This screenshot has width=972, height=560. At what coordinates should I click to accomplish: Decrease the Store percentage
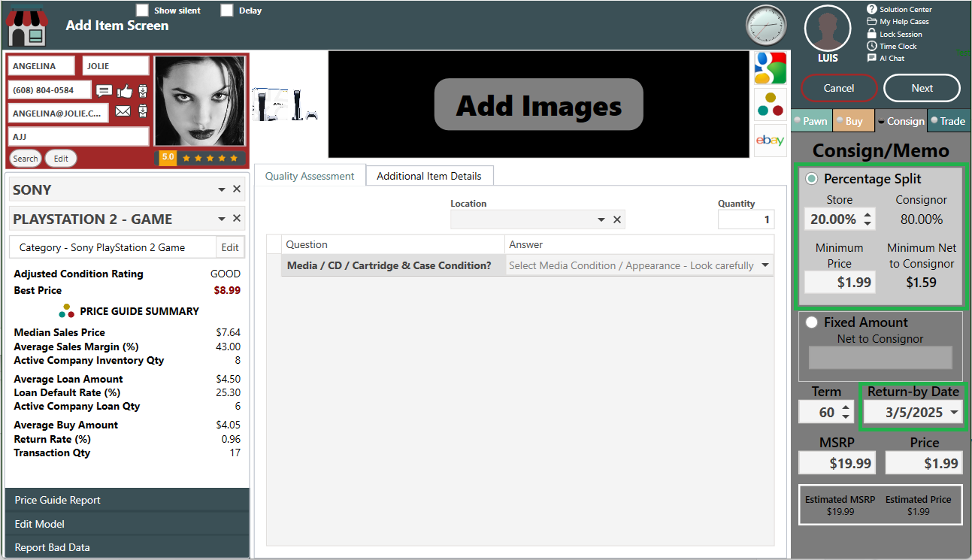[x=868, y=223]
